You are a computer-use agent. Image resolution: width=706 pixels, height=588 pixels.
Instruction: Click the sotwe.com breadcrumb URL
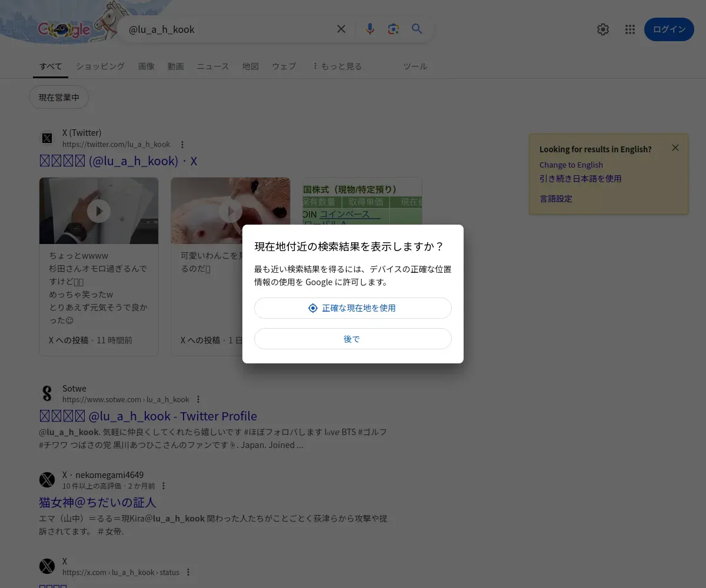pyautogui.click(x=126, y=399)
